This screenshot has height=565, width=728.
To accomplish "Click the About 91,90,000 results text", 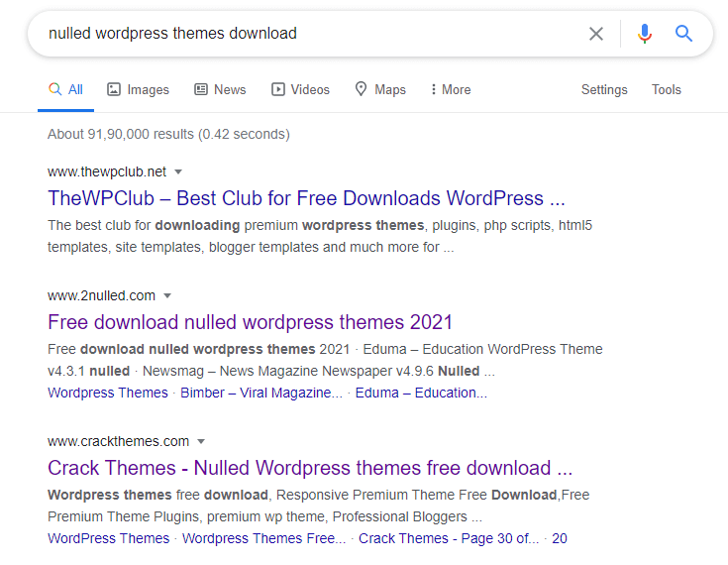I will coord(168,134).
